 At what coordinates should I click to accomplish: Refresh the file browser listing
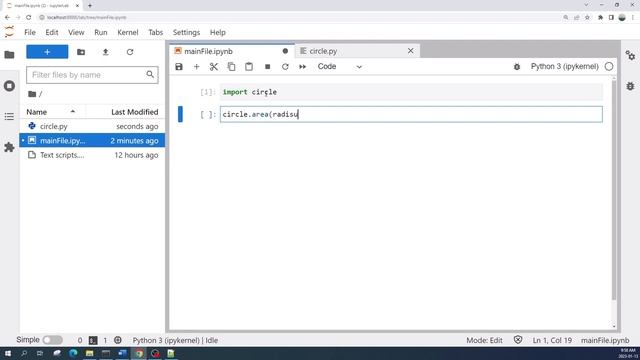(130, 52)
